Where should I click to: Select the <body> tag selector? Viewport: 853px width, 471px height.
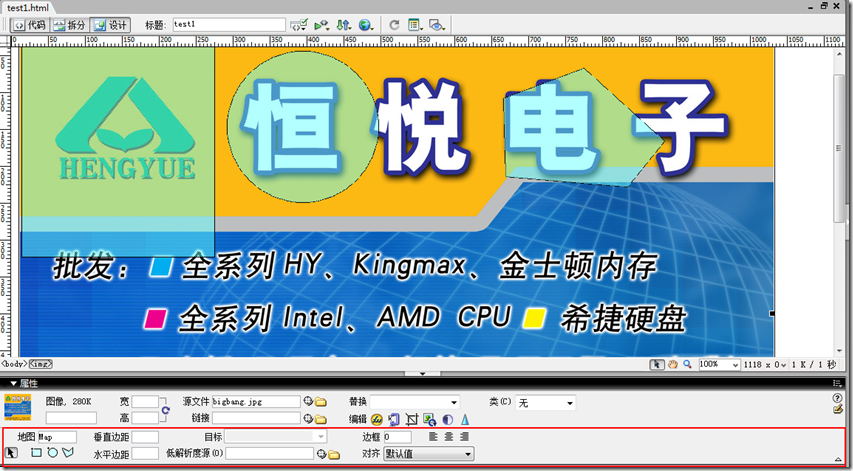pyautogui.click(x=15, y=364)
